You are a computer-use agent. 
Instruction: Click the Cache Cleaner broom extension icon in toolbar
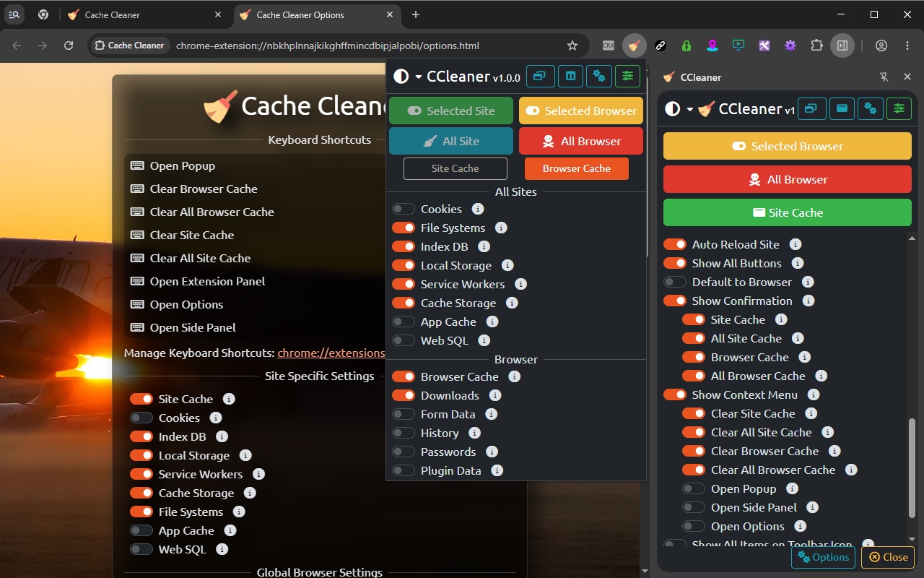point(635,46)
